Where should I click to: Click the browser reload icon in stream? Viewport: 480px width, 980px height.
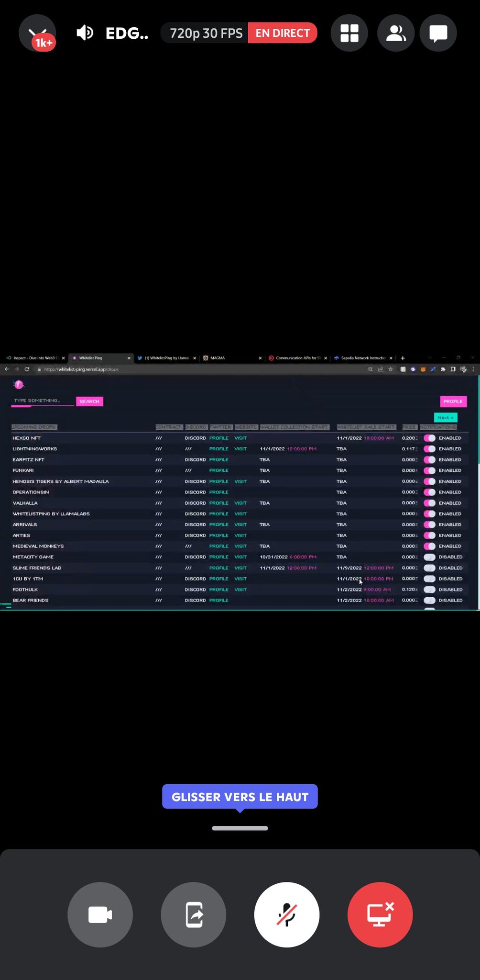point(27,369)
